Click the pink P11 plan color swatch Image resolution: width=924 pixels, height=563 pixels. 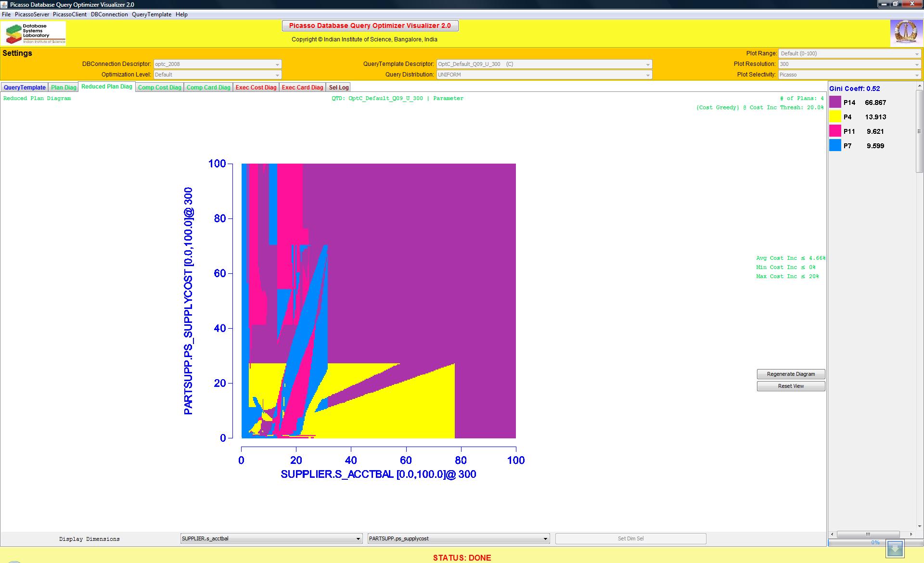coord(835,131)
